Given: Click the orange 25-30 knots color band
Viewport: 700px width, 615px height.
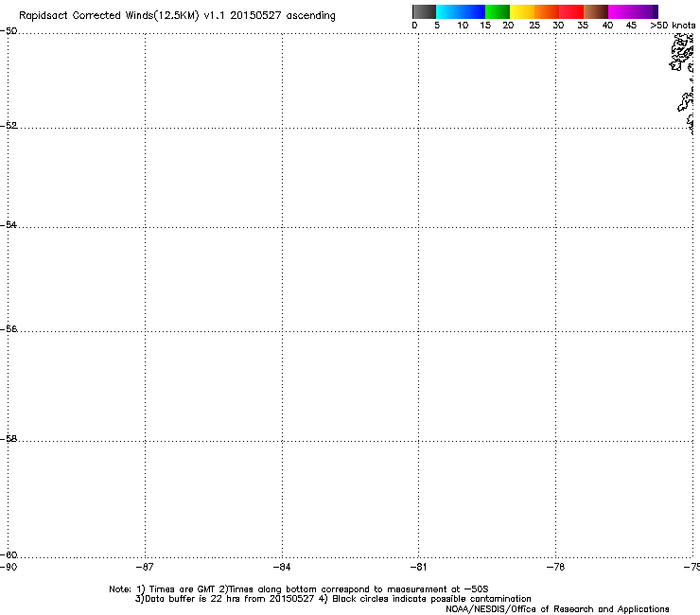Looking at the screenshot, I should (547, 11).
